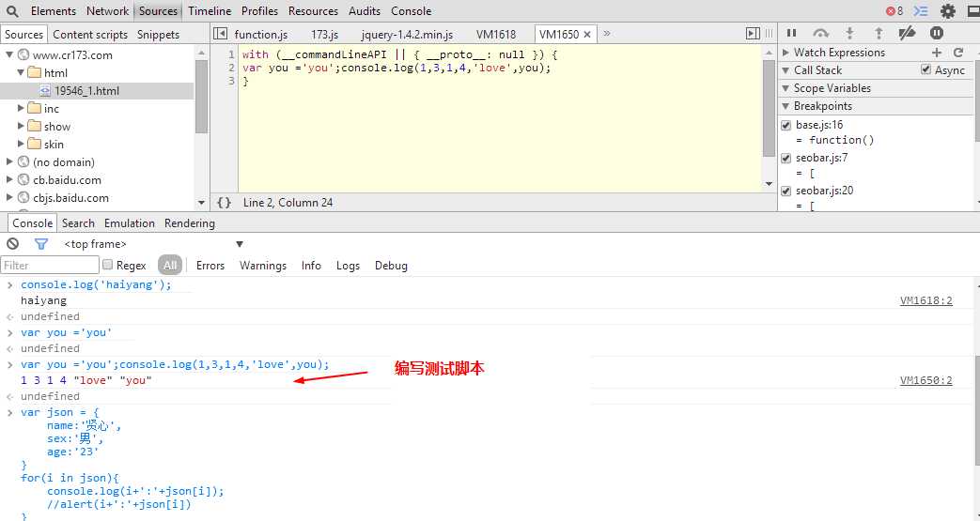Filter console by Warnings

[x=262, y=266]
